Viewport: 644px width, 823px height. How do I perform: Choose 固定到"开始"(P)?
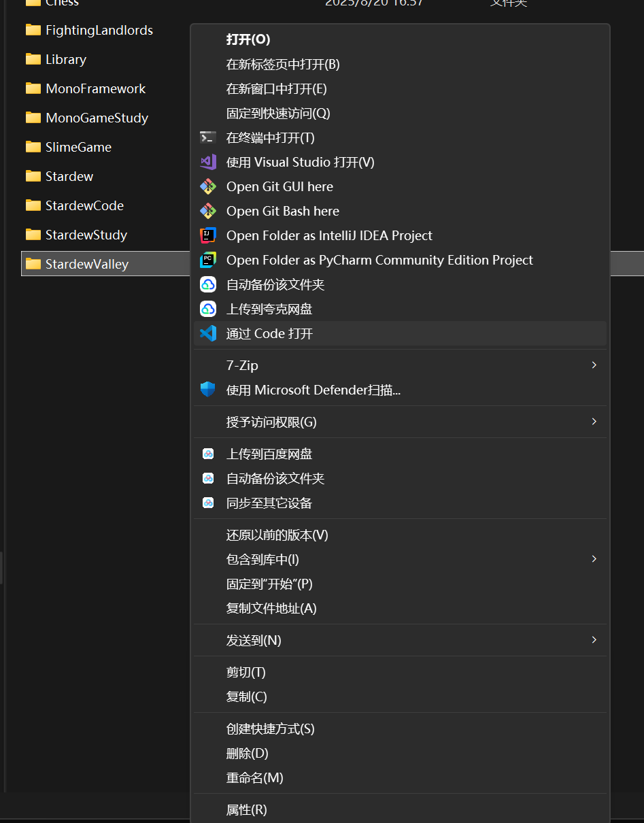point(400,584)
